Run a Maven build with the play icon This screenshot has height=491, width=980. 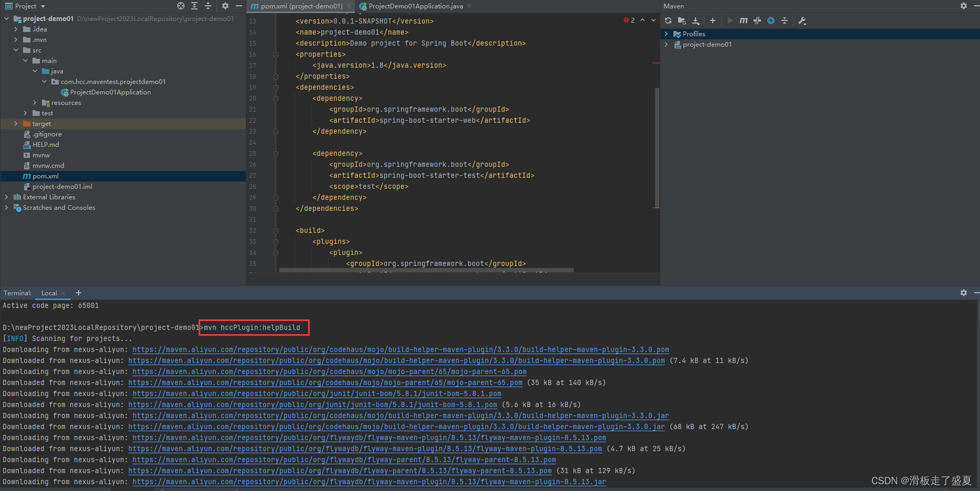730,20
